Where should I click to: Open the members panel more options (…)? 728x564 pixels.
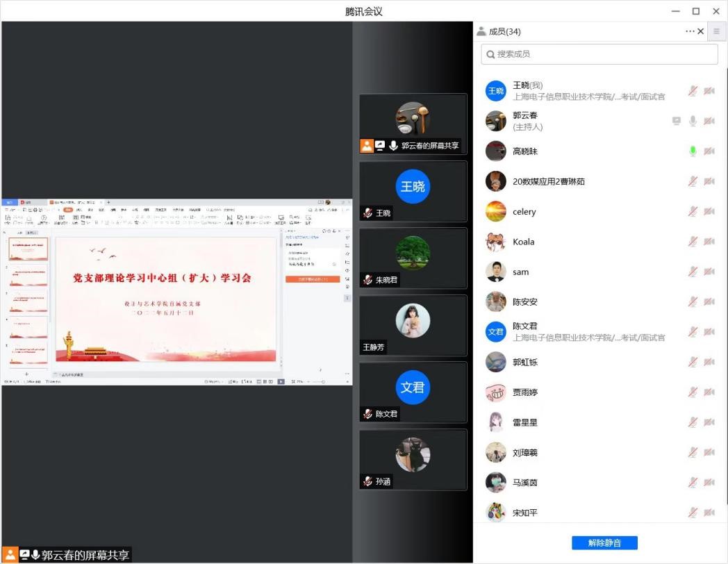(689, 31)
